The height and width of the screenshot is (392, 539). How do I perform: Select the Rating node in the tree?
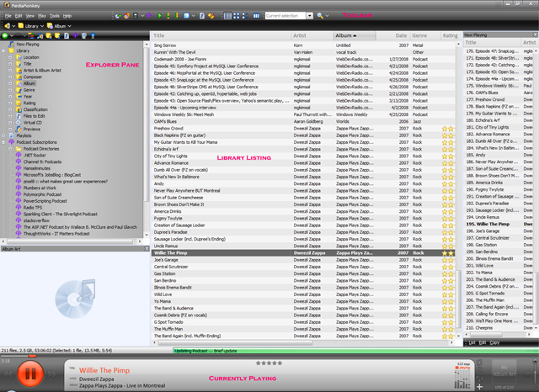pos(29,103)
